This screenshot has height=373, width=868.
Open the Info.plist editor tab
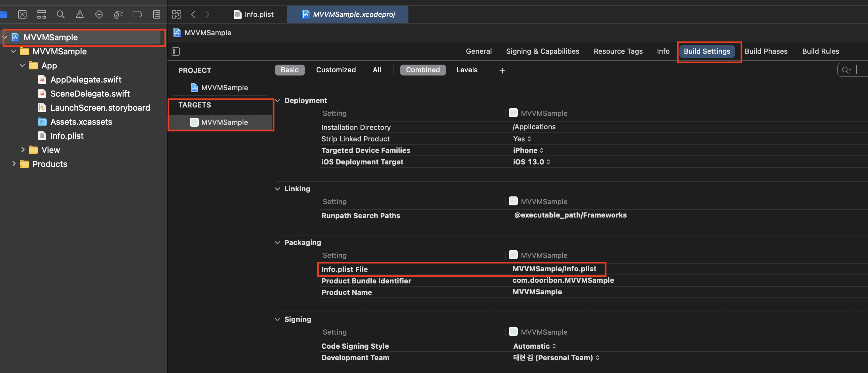point(255,14)
